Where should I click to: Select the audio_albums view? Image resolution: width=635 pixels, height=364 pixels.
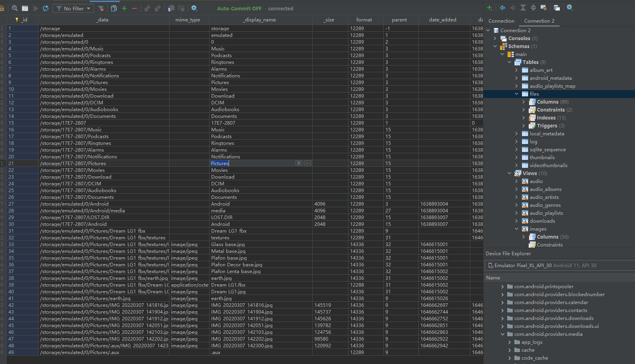tap(545, 189)
